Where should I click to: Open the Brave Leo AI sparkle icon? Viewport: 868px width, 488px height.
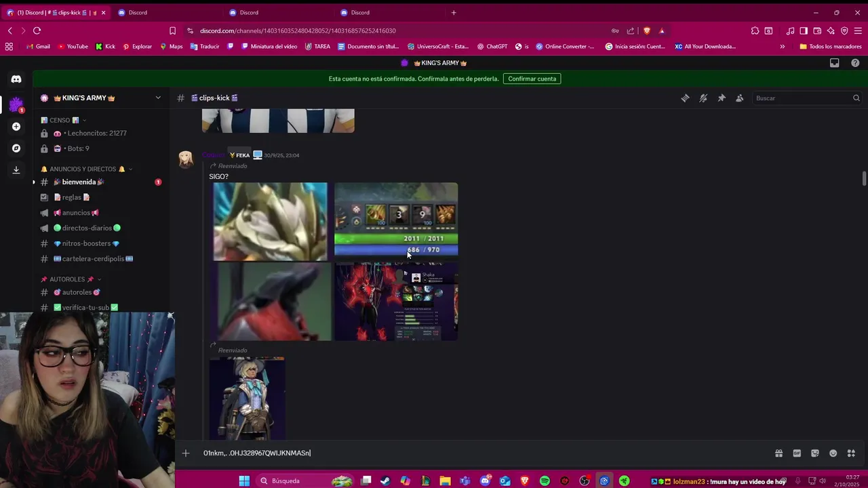(831, 30)
